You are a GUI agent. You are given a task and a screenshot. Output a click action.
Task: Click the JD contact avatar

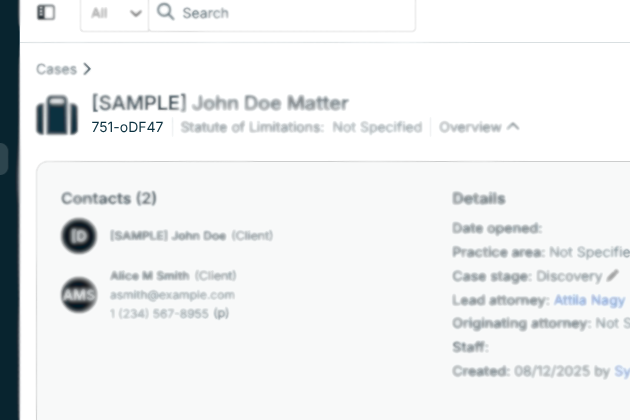click(79, 236)
